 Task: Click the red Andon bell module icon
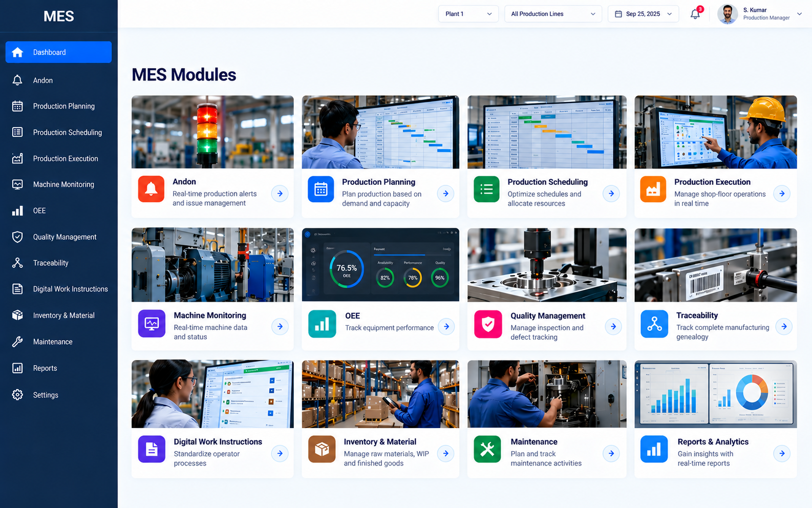pos(151,189)
